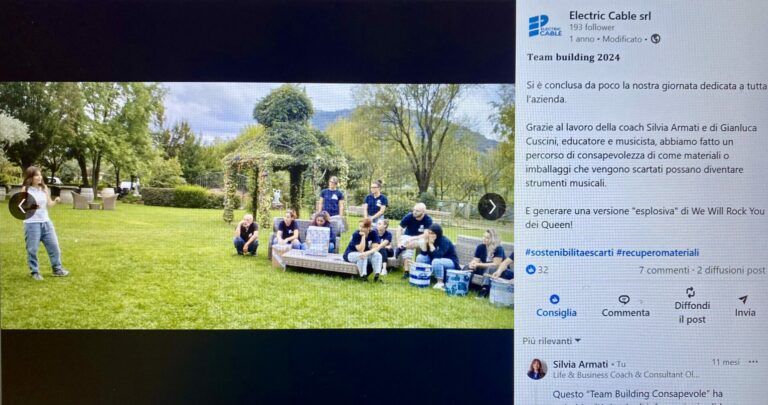Click the globe visibility icon
This screenshot has width=768, height=405.
tap(655, 39)
